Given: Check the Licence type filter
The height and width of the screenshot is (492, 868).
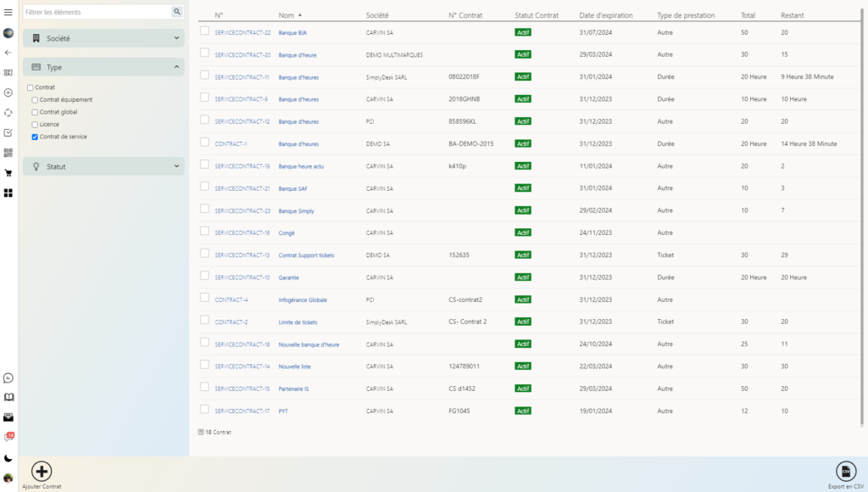Looking at the screenshot, I should [x=35, y=125].
